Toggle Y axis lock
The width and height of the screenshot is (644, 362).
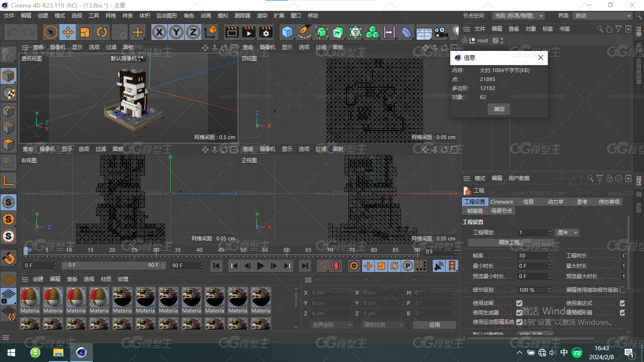pyautogui.click(x=176, y=32)
